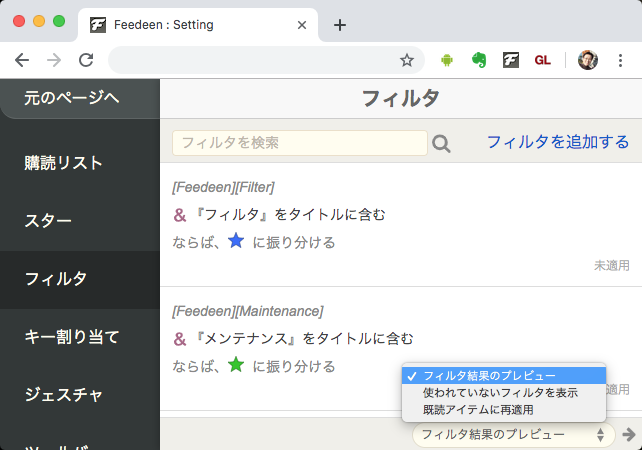Return with 元のページへ button
The width and height of the screenshot is (642, 450).
click(72, 97)
